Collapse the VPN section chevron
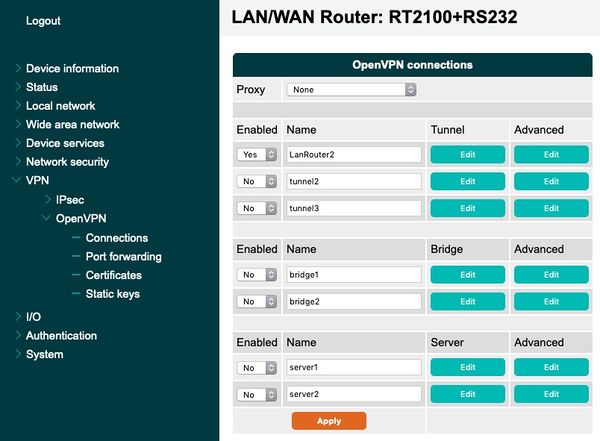This screenshot has height=441, width=600. point(17,180)
